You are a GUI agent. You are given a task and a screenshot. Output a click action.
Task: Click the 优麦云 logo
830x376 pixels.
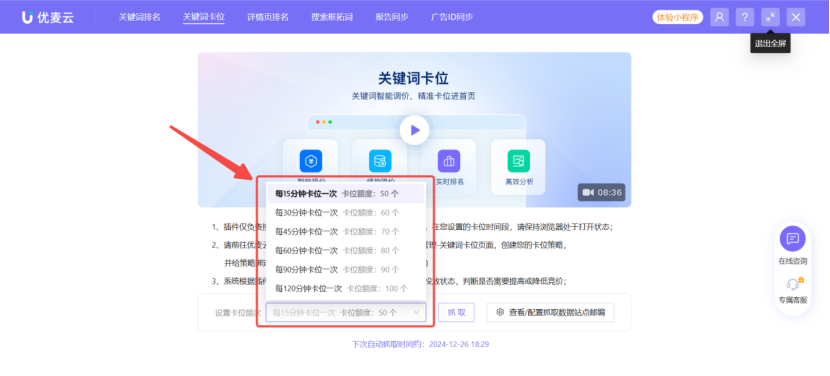(x=48, y=17)
